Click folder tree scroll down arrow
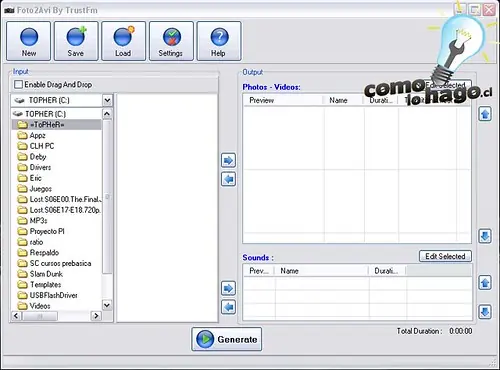500x370 pixels. click(x=107, y=305)
